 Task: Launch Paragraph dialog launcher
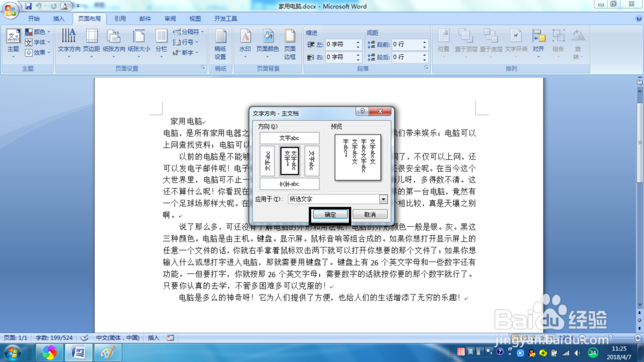pyautogui.click(x=426, y=68)
